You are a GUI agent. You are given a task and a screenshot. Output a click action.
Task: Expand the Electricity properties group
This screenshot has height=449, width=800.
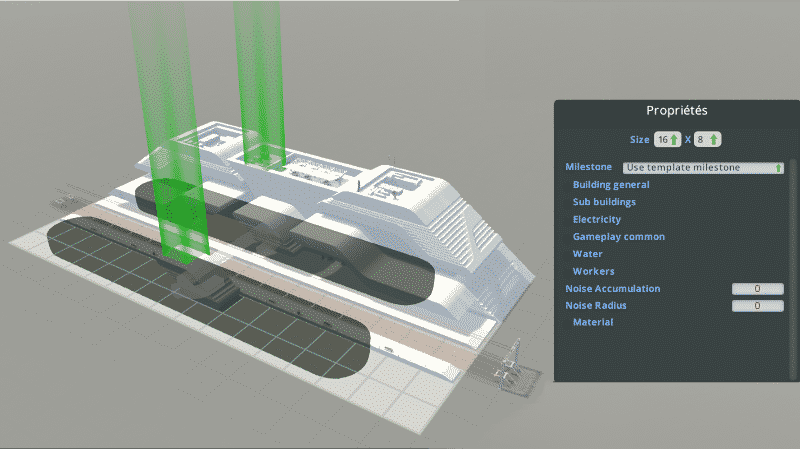597,219
